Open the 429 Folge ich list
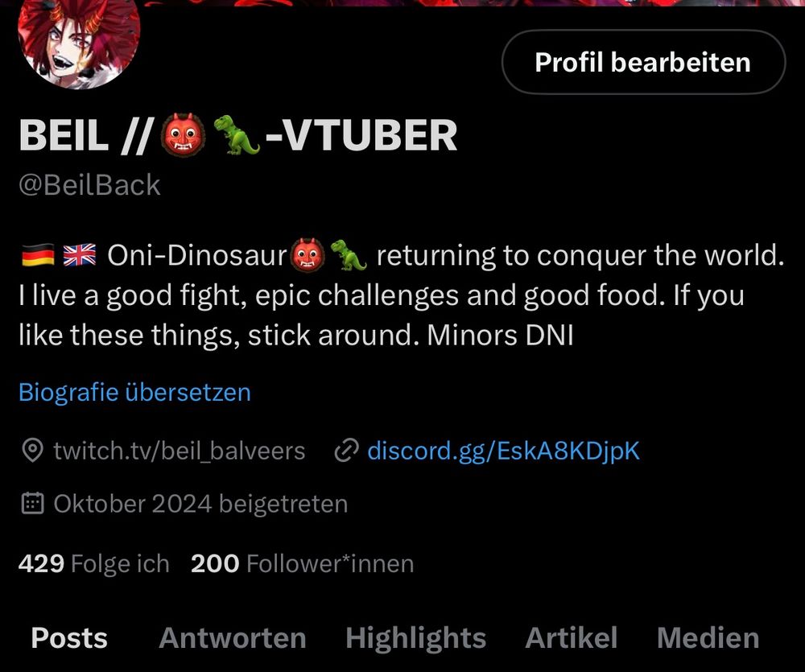The width and height of the screenshot is (805, 672). (x=94, y=563)
